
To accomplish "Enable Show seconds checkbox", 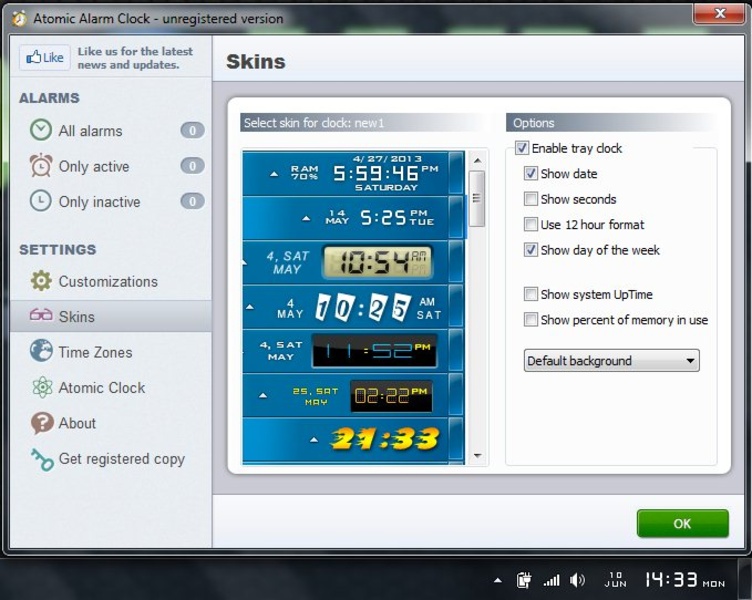I will coord(530,199).
